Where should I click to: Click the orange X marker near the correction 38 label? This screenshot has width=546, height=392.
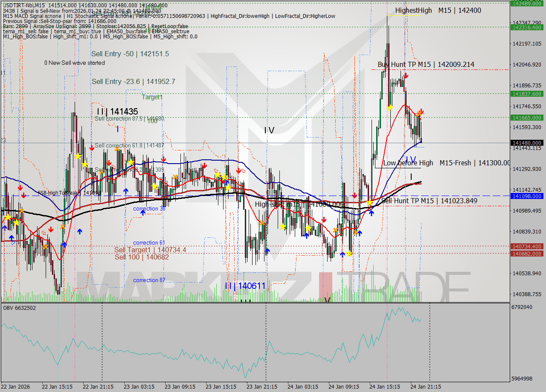coord(175,177)
